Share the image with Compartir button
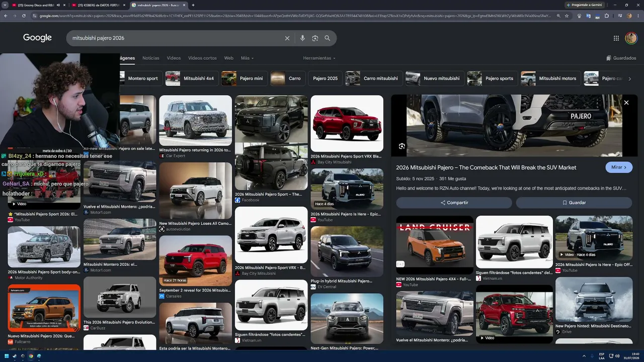The height and width of the screenshot is (362, 644). coord(454,203)
